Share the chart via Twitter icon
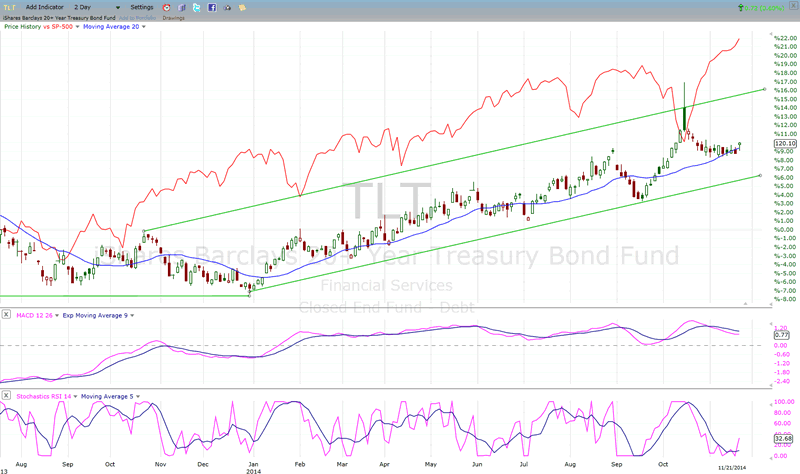The height and width of the screenshot is (474, 800). click(x=211, y=7)
